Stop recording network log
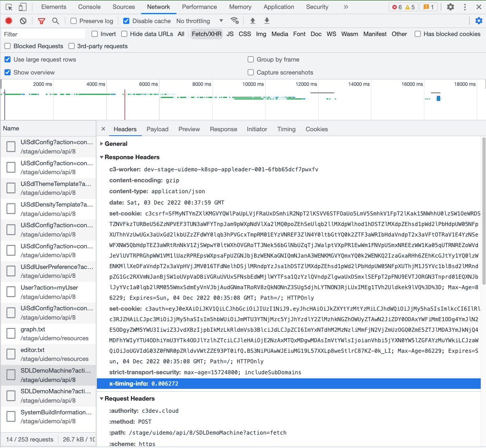 click(9, 21)
